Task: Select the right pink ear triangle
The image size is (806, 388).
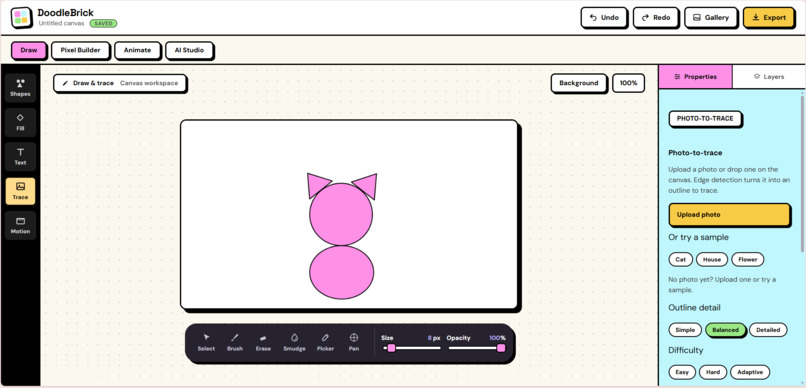Action: click(368, 184)
